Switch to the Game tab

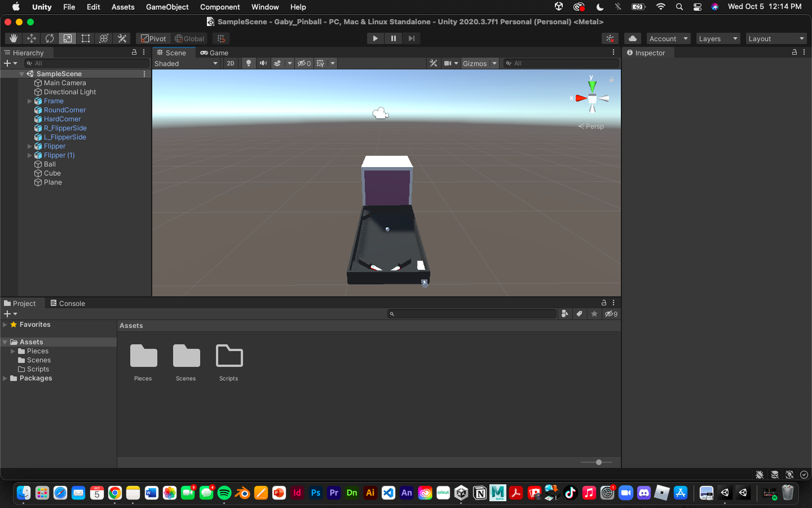[215, 52]
